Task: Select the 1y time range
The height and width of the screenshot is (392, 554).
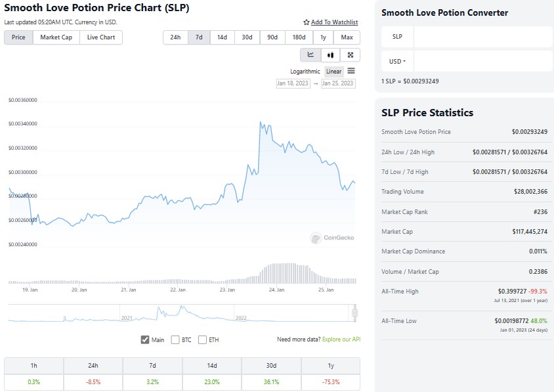Action: 323,37
